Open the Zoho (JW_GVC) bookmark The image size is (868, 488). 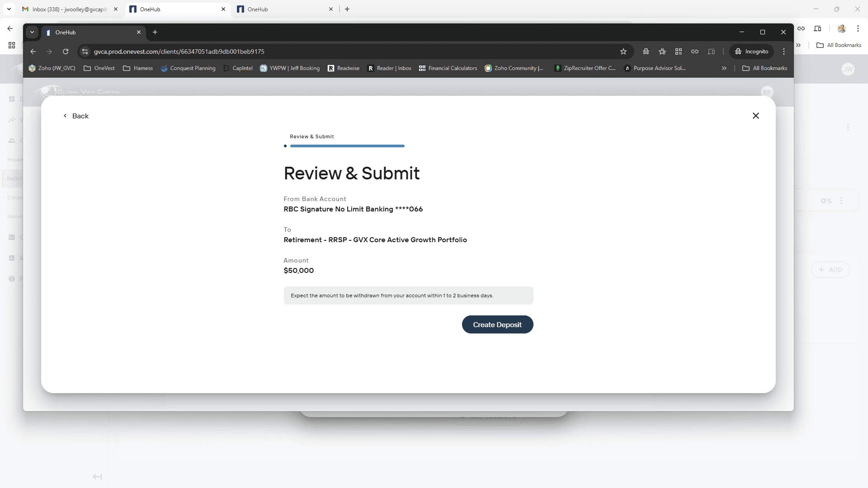(52, 68)
